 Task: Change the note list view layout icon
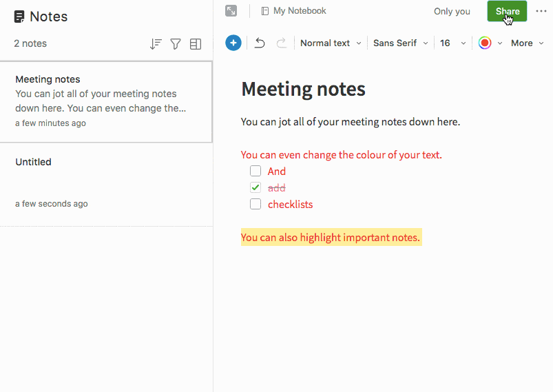pos(196,44)
